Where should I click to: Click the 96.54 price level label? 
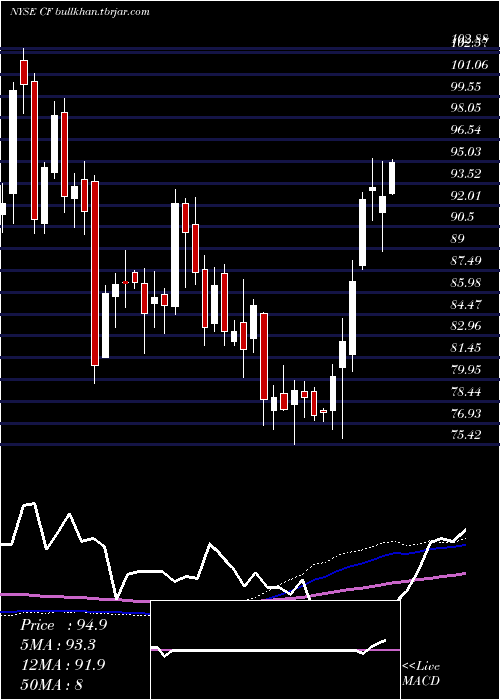(x=466, y=130)
